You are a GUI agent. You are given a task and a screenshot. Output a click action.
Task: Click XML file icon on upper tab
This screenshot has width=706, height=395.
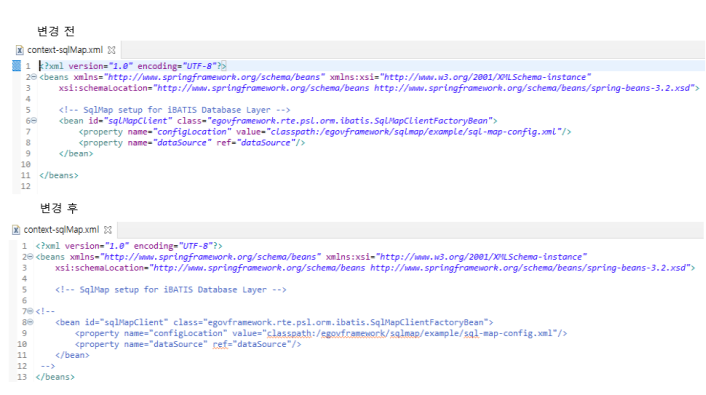(x=19, y=50)
